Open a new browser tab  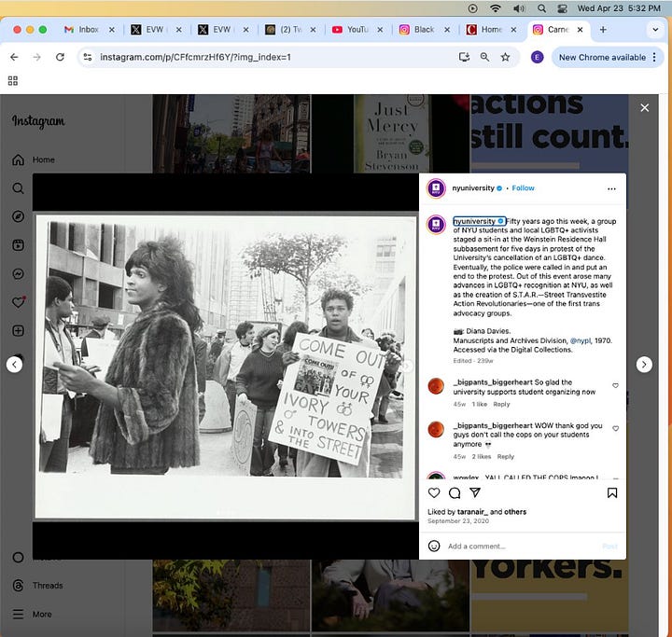[603, 30]
